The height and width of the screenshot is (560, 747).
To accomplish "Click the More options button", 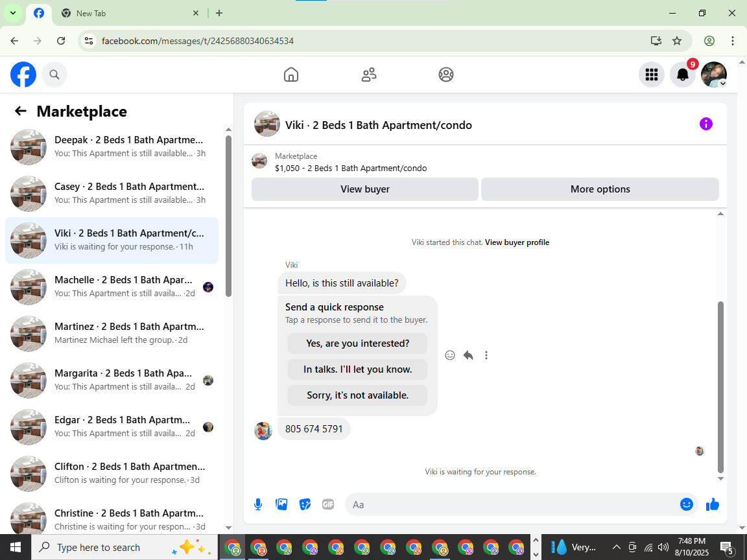I will (x=600, y=189).
